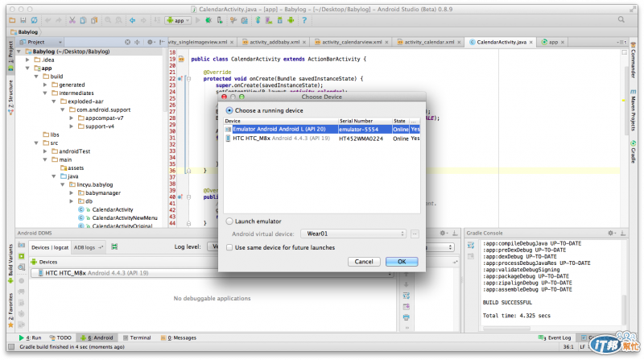Viewport: 644px width, 360px height.
Task: Open the 0: Messages tool window tab
Action: [179, 337]
